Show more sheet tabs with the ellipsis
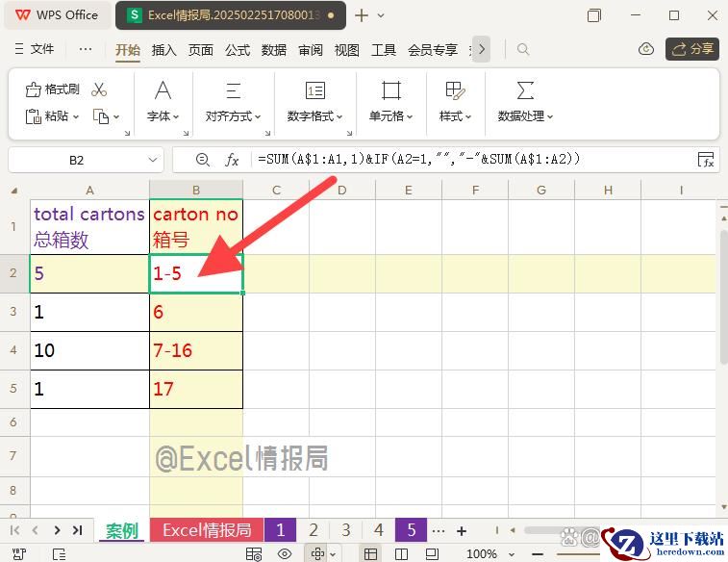The height and width of the screenshot is (562, 728). tap(439, 530)
